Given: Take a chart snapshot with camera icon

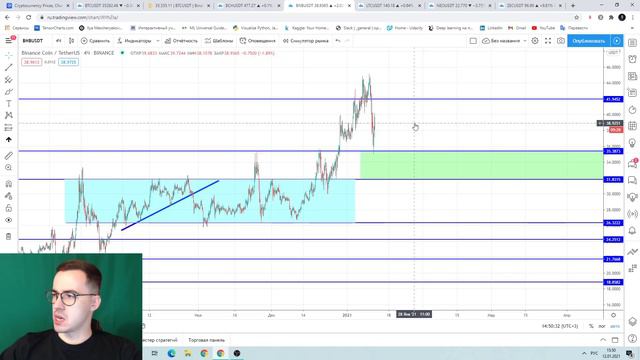Looking at the screenshot, I should 561,41.
